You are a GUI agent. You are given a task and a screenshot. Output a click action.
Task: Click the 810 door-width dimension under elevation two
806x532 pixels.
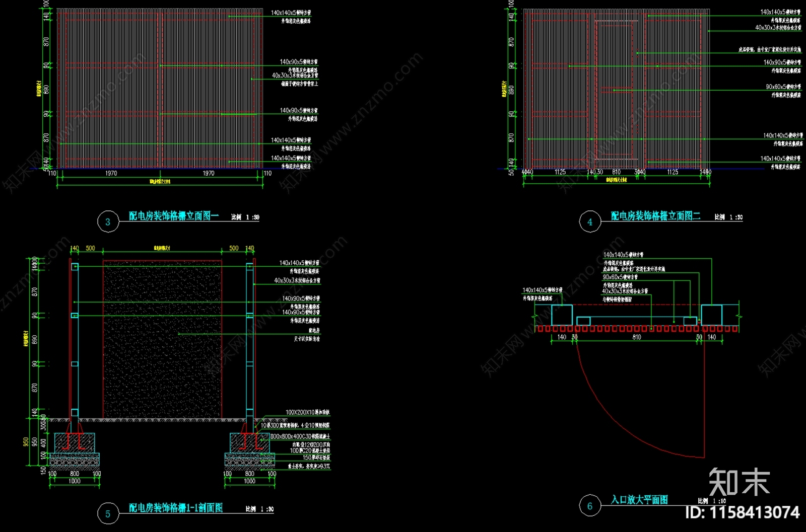pos(617,172)
